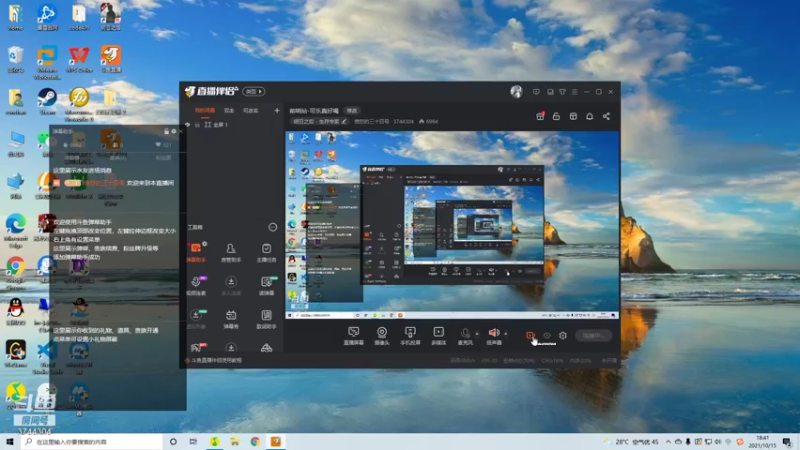Click the mode switch pill next to logo

coord(254,91)
